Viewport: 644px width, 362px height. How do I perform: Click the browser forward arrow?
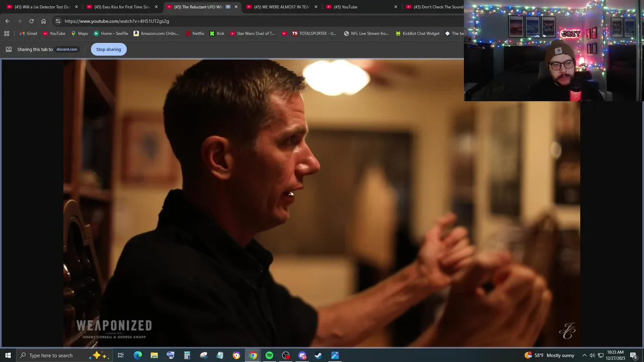[x=19, y=21]
